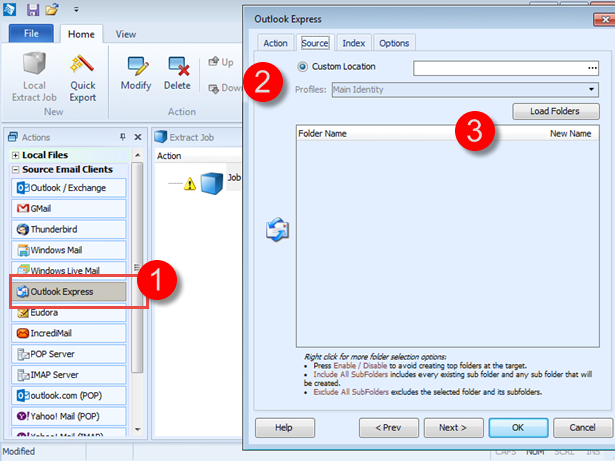
Task: Click the Load Folders button
Action: coord(555,111)
